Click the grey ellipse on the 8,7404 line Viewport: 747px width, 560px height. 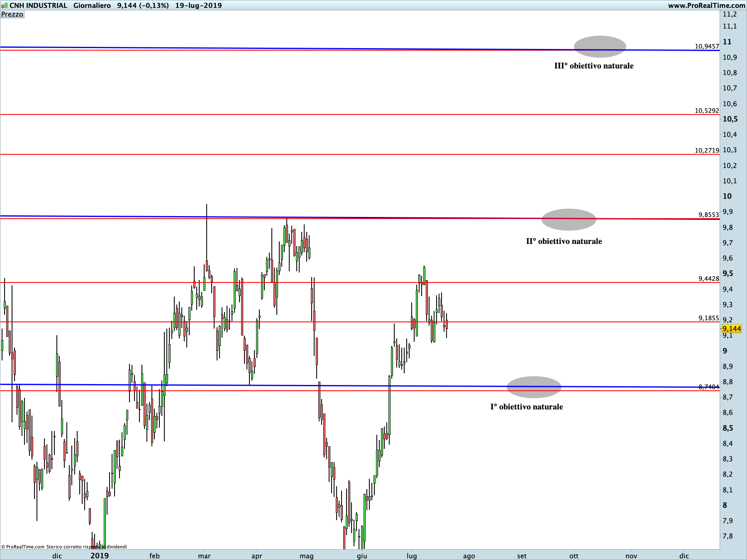click(534, 387)
